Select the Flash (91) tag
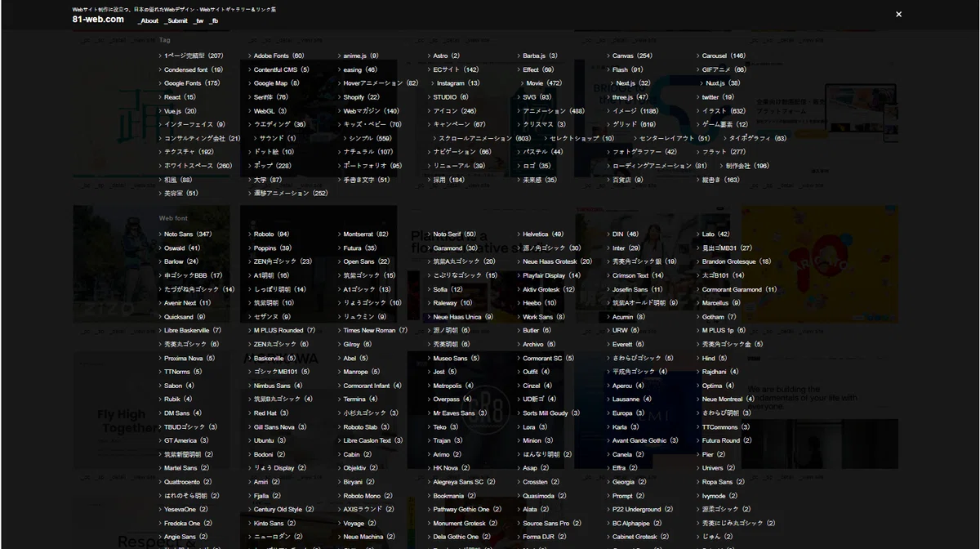The width and height of the screenshot is (980, 549). [627, 69]
